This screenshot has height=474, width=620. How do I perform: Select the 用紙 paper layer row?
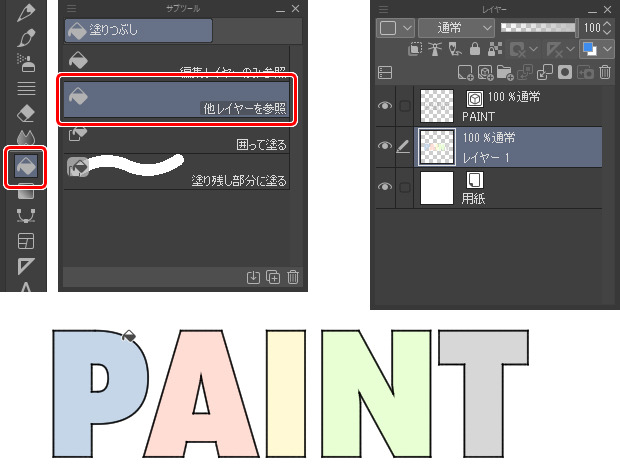point(489,187)
